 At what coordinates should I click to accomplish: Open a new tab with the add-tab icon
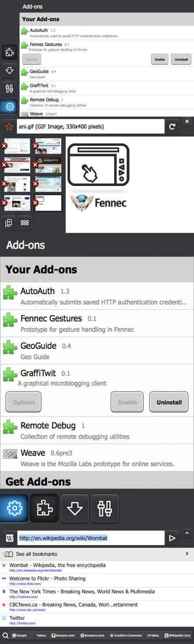point(9,223)
